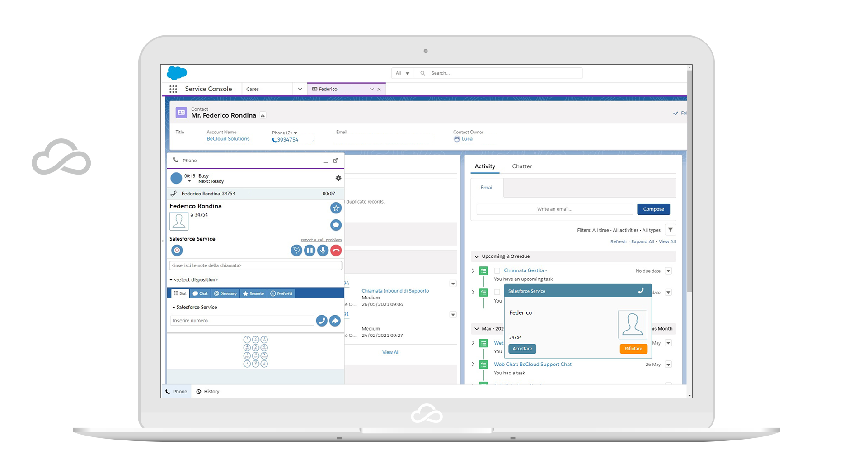Open Chiamata Inbound di Supporto case menu
Screen dimensions: 868x464
point(453,284)
